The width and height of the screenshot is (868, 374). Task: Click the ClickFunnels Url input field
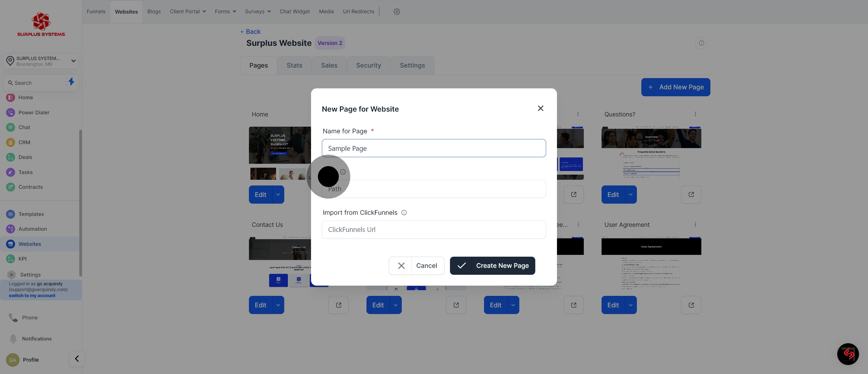coord(434,230)
